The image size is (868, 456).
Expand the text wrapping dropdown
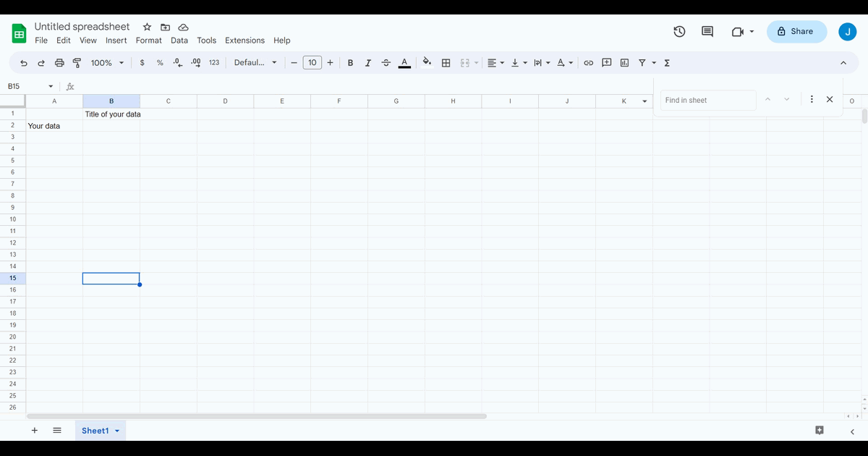coord(548,63)
